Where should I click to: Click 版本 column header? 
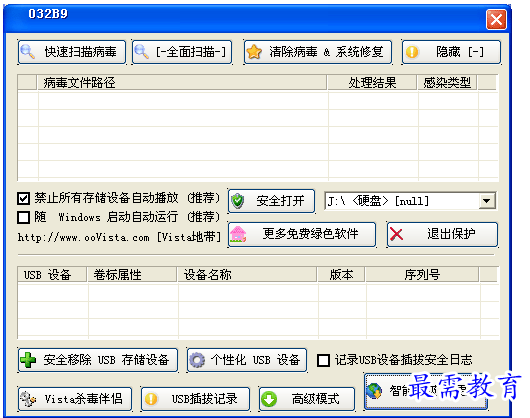(x=341, y=275)
